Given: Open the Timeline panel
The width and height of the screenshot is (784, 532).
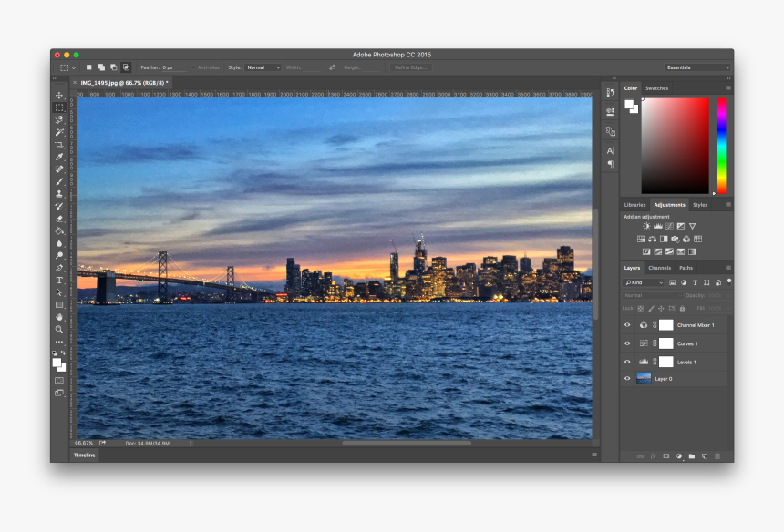Looking at the screenshot, I should (83, 455).
